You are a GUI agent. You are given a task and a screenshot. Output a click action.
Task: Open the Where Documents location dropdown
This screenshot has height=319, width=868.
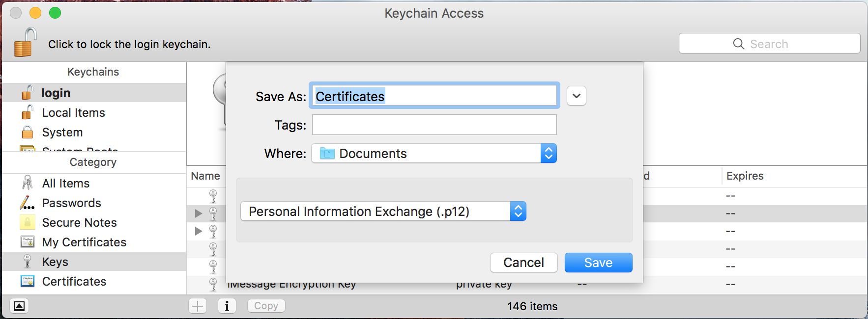pyautogui.click(x=434, y=153)
